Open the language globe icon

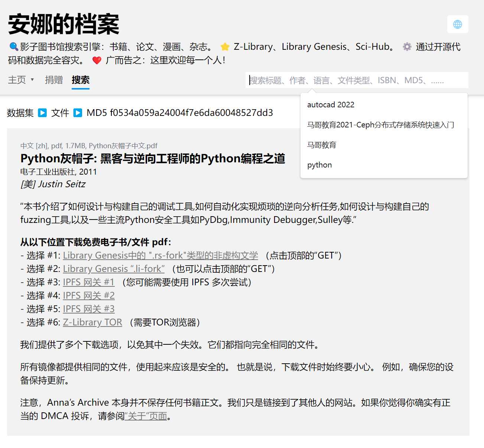click(458, 24)
